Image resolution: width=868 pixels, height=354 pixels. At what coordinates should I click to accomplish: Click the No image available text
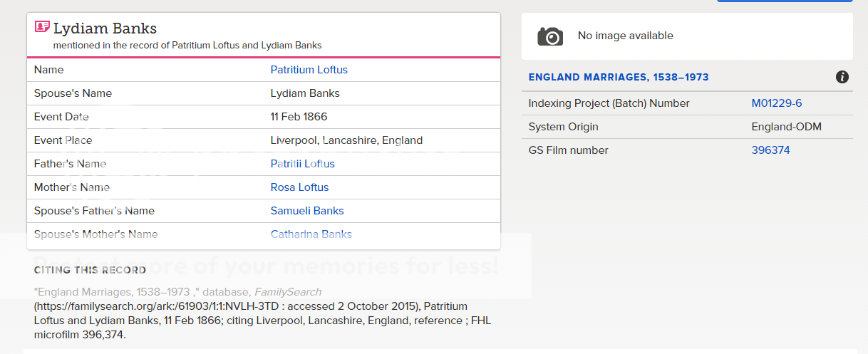point(626,36)
